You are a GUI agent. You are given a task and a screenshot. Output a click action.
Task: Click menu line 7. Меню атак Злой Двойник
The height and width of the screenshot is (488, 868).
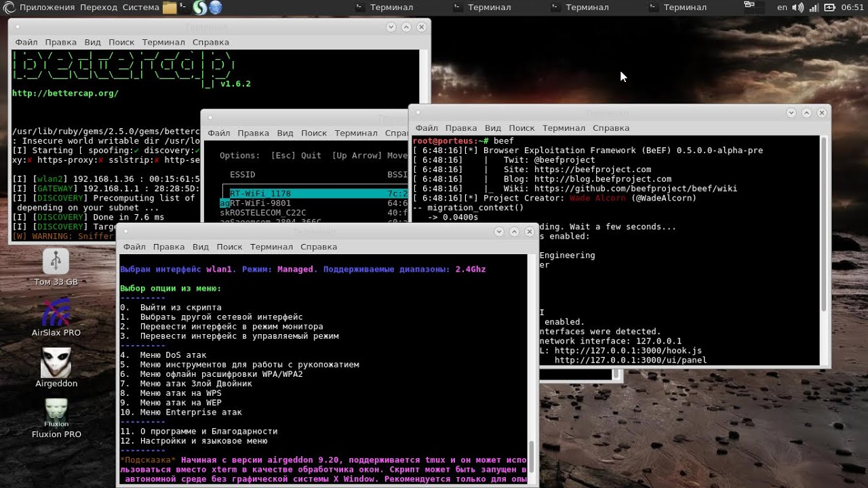[186, 384]
